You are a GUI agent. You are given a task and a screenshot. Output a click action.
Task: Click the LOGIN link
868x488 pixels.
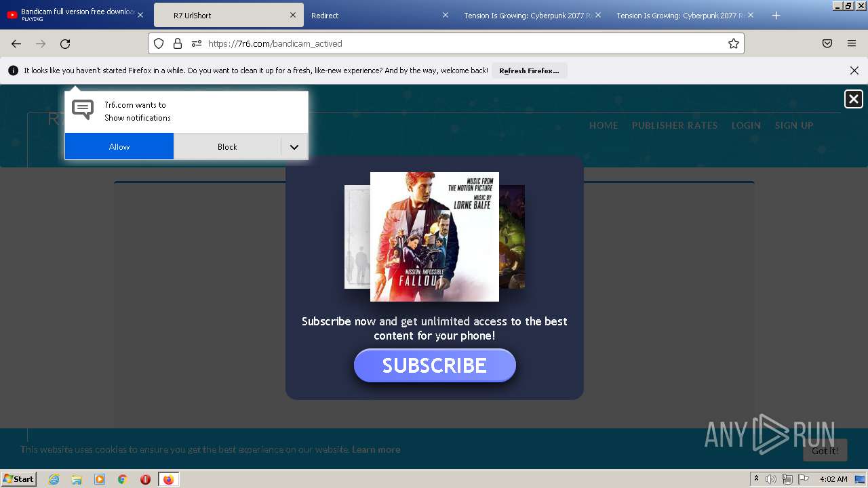pyautogui.click(x=746, y=125)
